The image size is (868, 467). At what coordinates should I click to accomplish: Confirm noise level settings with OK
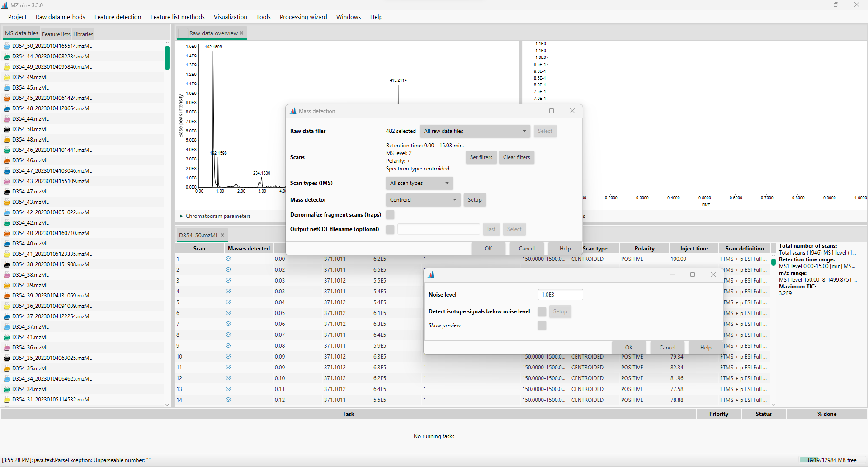pyautogui.click(x=628, y=347)
